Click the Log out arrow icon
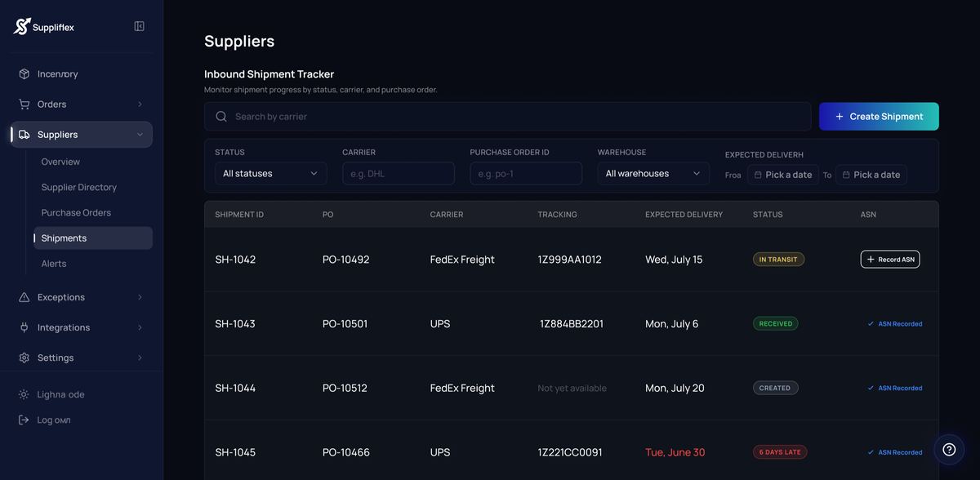980x480 pixels. click(x=24, y=420)
